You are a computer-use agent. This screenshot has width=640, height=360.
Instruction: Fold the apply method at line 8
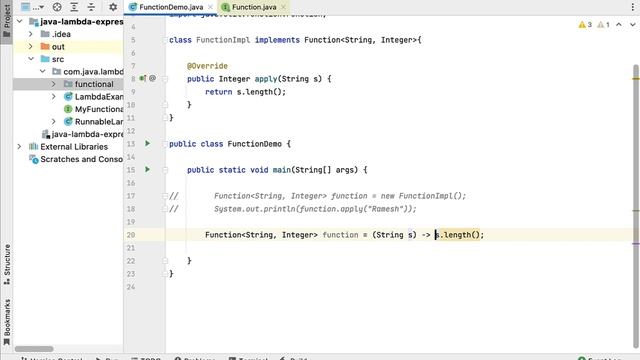click(164, 79)
